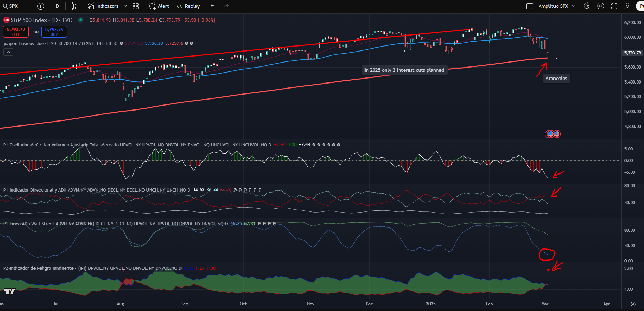
Task: Click the red 5,793.79 SELL button
Action: 16,32
